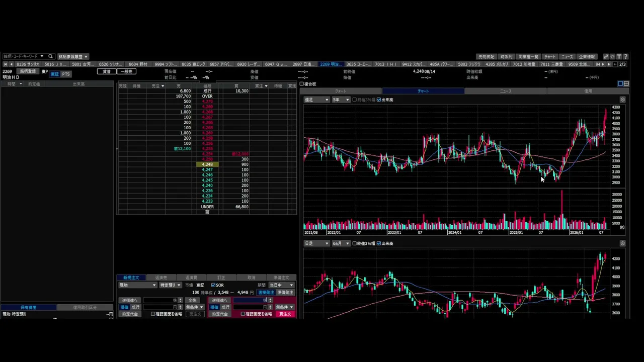Image resolution: width=644 pixels, height=362 pixels.
Task: Switch to the ニュース tab in chart panel
Action: coord(506,91)
